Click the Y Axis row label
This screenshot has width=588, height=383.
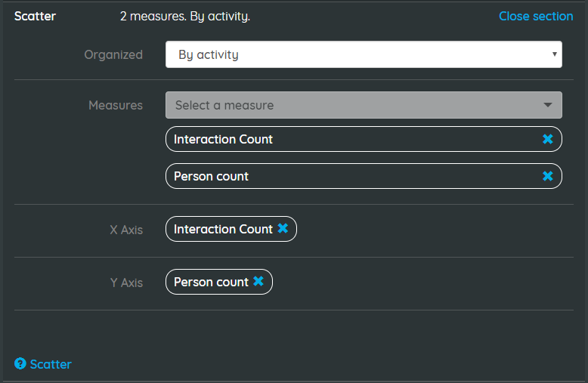click(126, 283)
